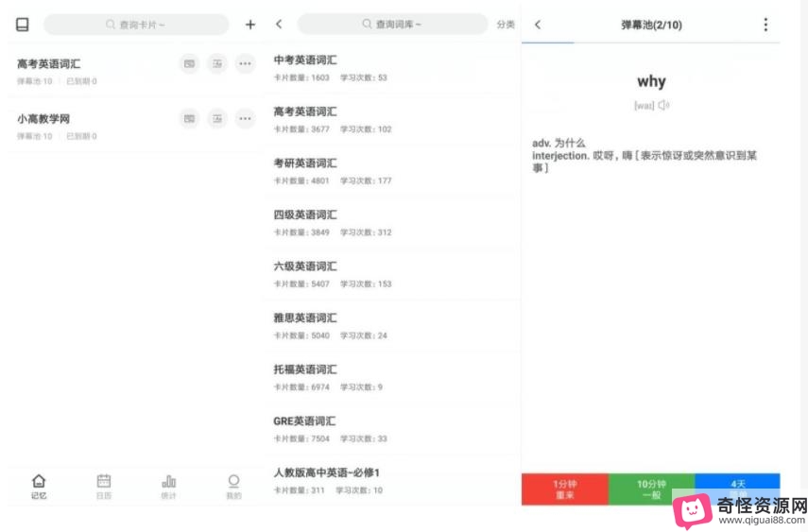Viewport: 808px width, 532px height.
Task: Switch to the 我的 profile tab
Action: tap(233, 487)
